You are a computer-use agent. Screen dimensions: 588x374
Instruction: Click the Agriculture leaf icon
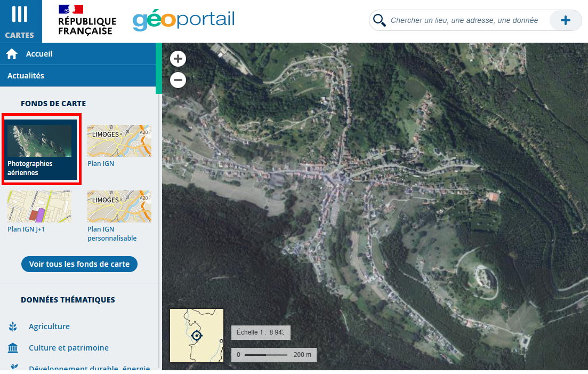(x=13, y=327)
